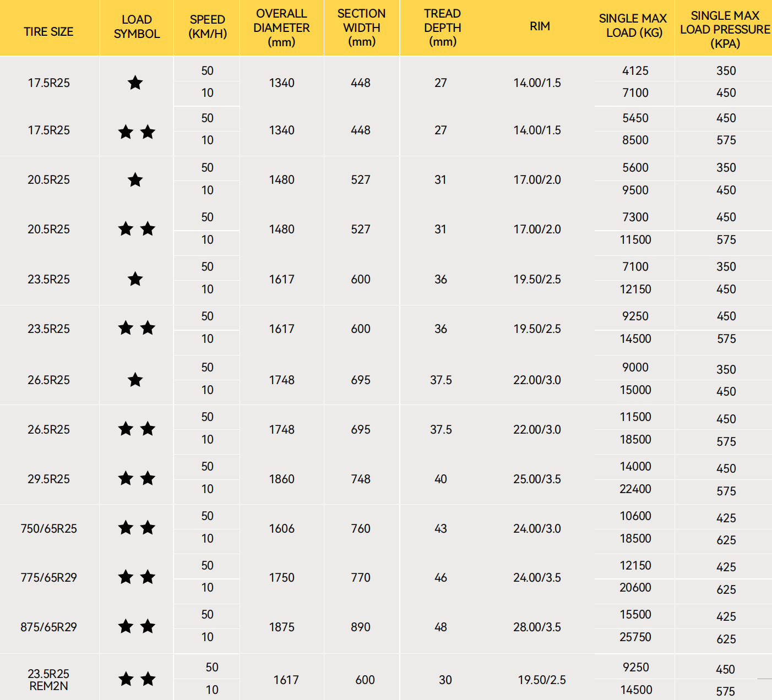Viewport: 772px width, 700px height.
Task: Click the load stars for 875/65R29
Action: (137, 626)
